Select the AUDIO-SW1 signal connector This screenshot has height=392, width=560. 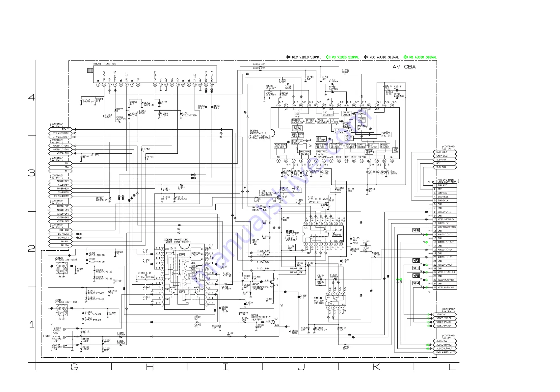(60, 210)
